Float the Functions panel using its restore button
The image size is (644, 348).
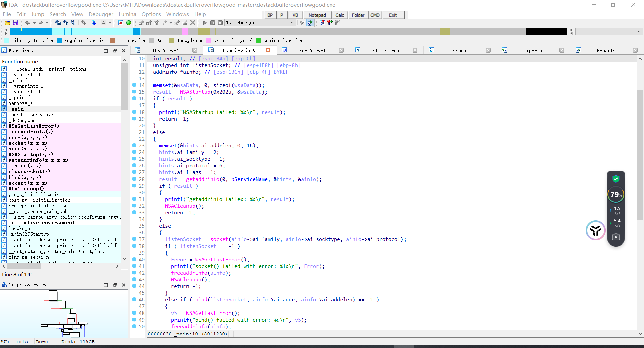[x=115, y=51]
